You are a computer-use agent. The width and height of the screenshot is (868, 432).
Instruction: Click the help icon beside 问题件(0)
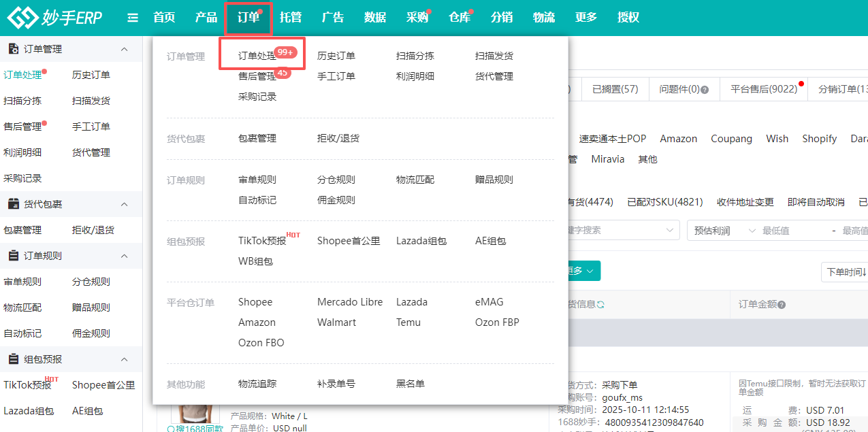pyautogui.click(x=705, y=89)
